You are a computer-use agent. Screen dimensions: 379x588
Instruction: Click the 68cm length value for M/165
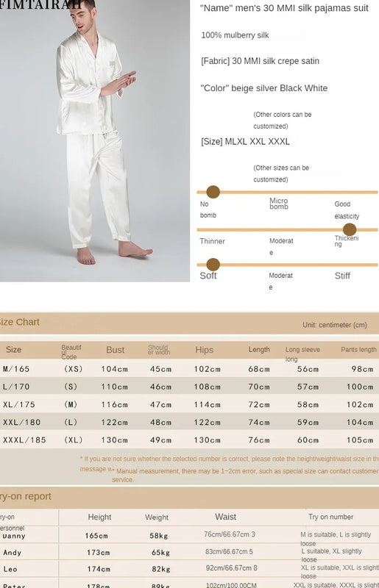[x=259, y=369]
